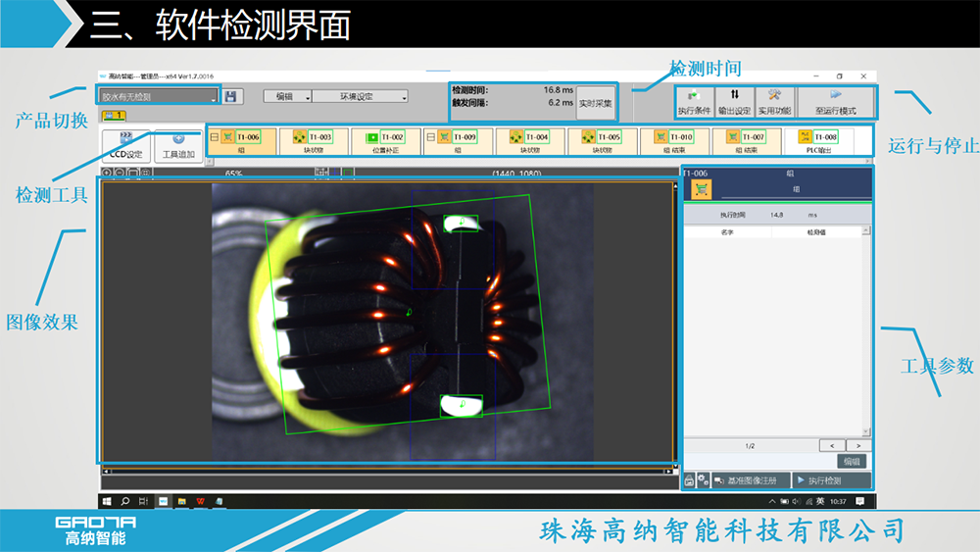Click the 执行检测 run inspection button
This screenshot has height=552, width=980.
[x=831, y=480]
